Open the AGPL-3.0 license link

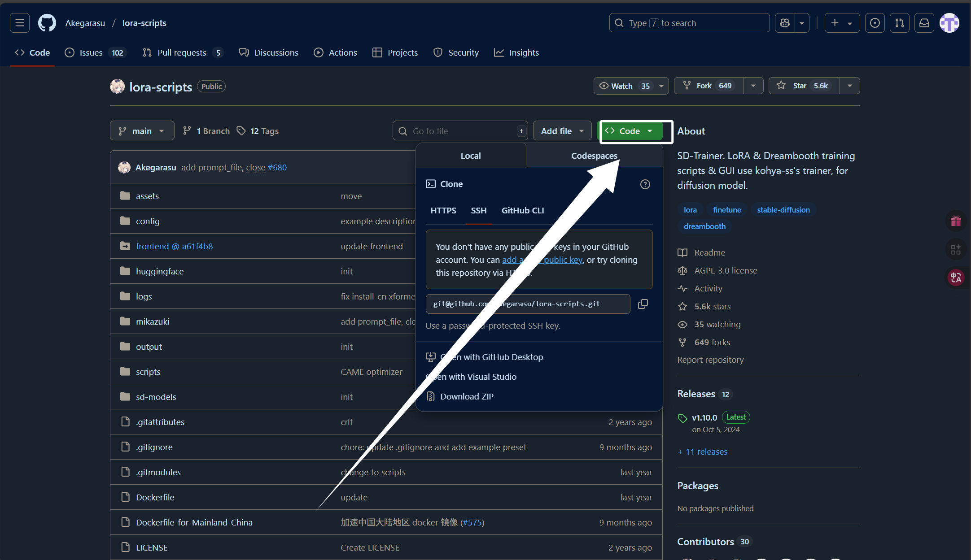coord(717,270)
